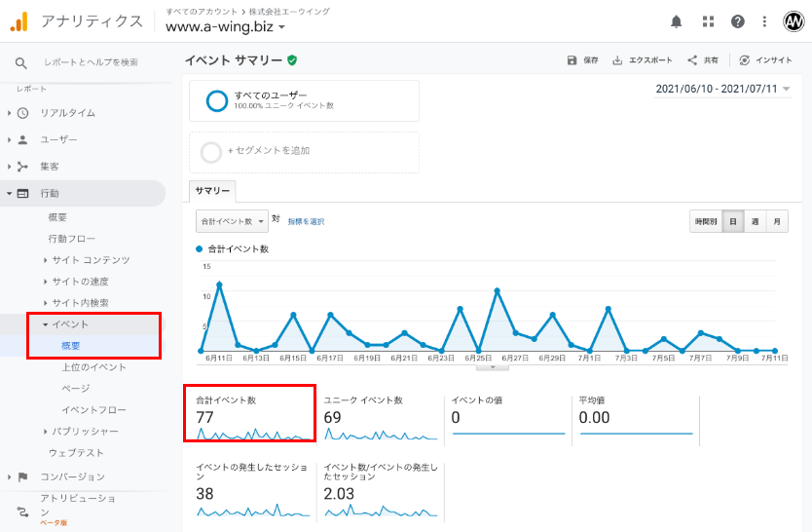The image size is (812, 532).
Task: Open the Google apps grid icon
Action: (708, 21)
